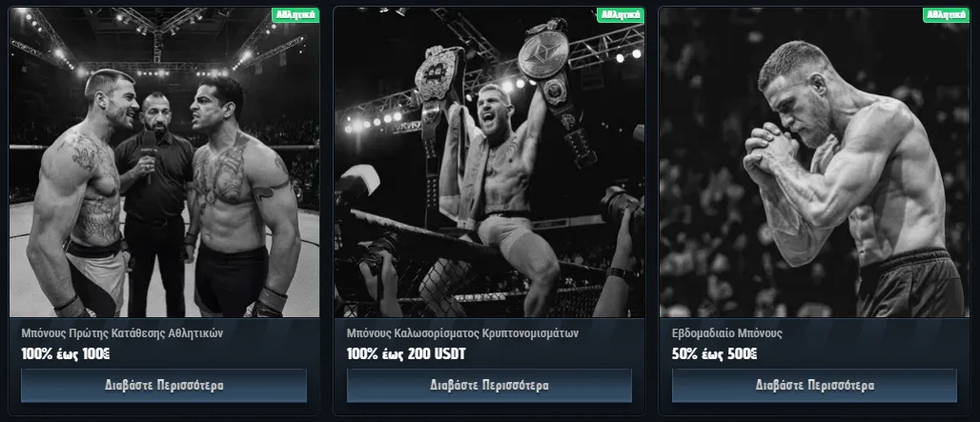Image resolution: width=980 pixels, height=422 pixels.
Task: Click the 100% έως 100€ offer text
Action: point(66,354)
